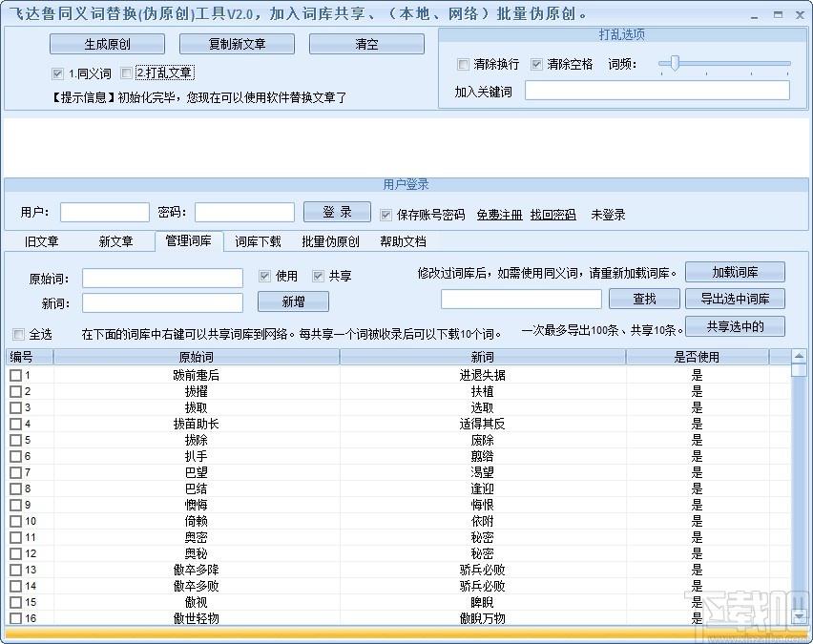This screenshot has width=813, height=644.
Task: Focus the 加入关键词 input field
Action: pos(657,91)
